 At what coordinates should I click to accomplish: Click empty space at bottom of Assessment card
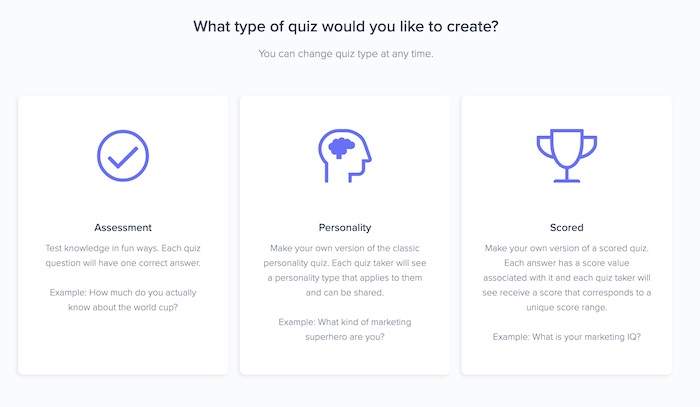pyautogui.click(x=123, y=348)
